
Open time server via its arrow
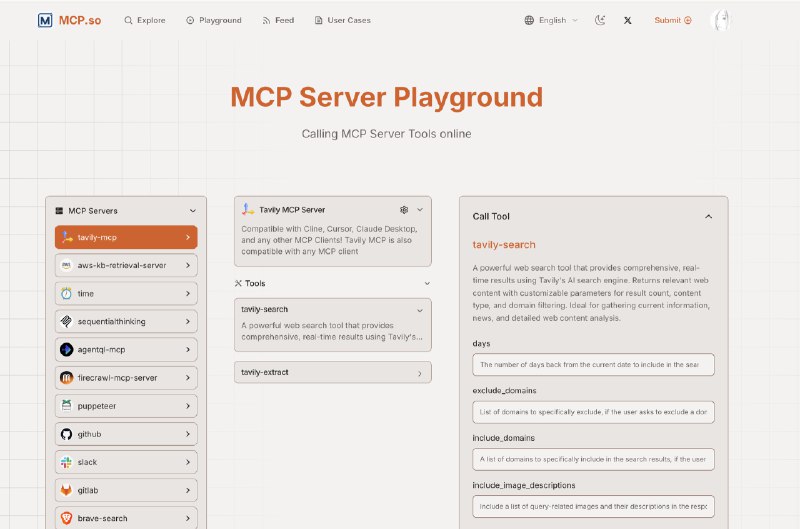[188, 294]
